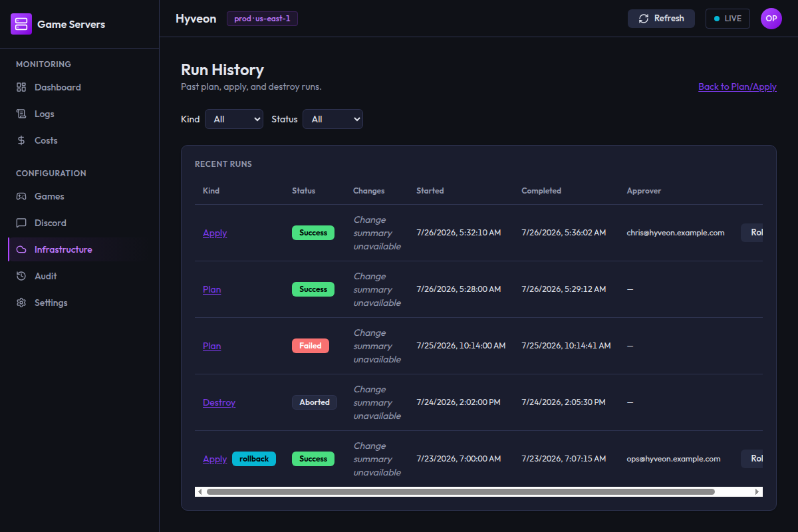The height and width of the screenshot is (532, 798).
Task: Open the Kind filter dropdown
Action: [x=234, y=119]
